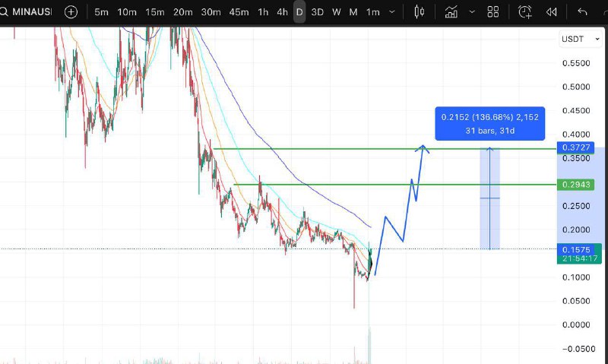
Task: Select the blue measurement info box
Action: coord(489,124)
